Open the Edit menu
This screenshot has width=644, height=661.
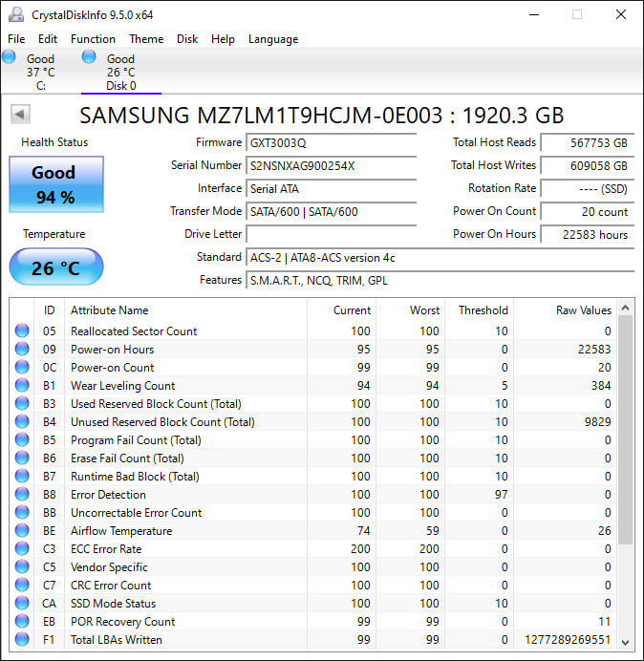pyautogui.click(x=48, y=39)
